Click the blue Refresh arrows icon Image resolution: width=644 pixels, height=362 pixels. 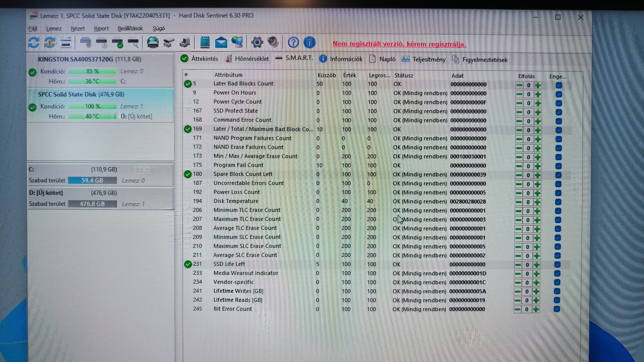pos(34,43)
